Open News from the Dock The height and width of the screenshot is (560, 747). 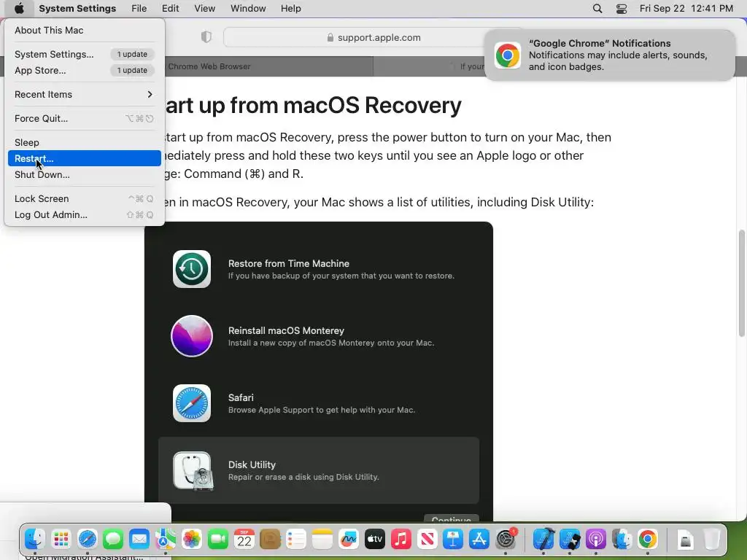click(x=427, y=539)
